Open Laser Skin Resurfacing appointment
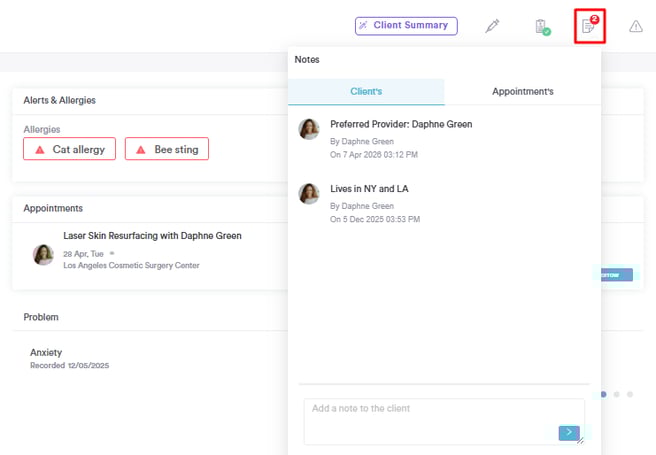 click(x=152, y=236)
